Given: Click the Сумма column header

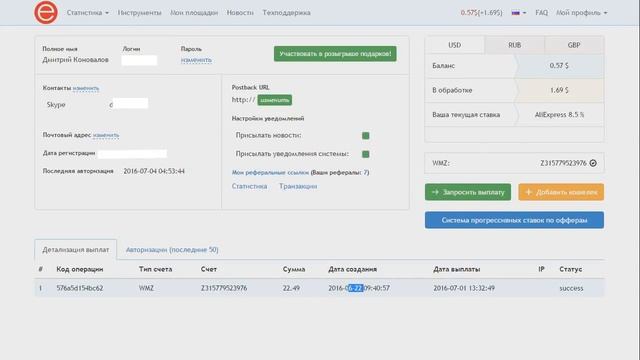Looking at the screenshot, I should pyautogui.click(x=294, y=269).
